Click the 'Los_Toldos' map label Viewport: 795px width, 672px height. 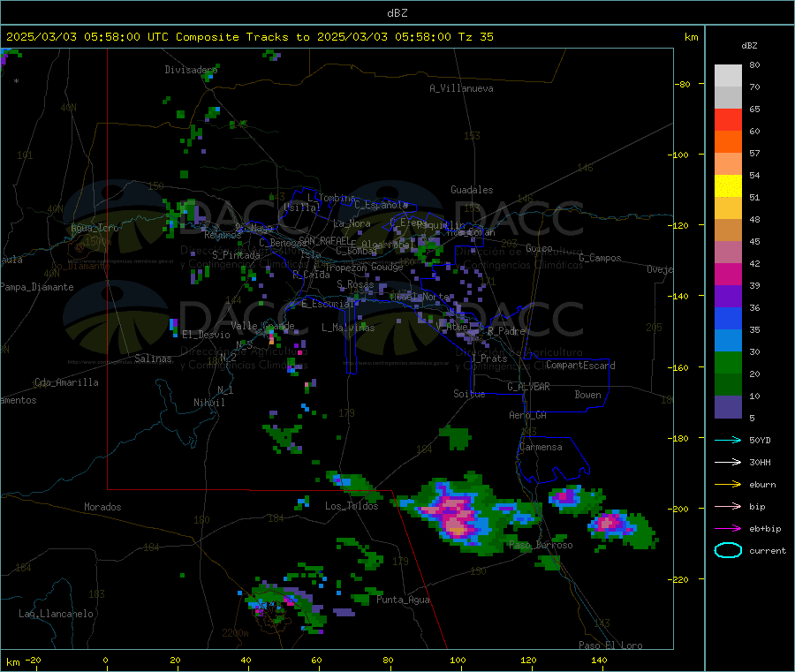352,506
